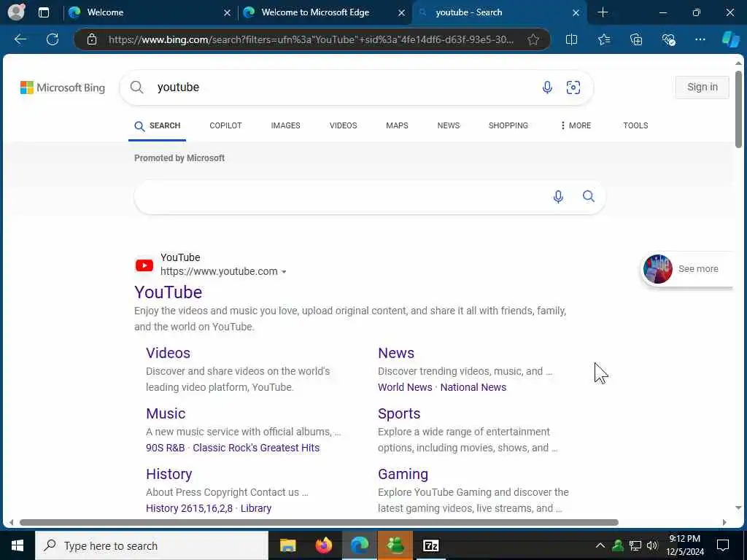Image resolution: width=747 pixels, height=560 pixels.
Task: Open the Edge profile avatar icon
Action: [17, 12]
